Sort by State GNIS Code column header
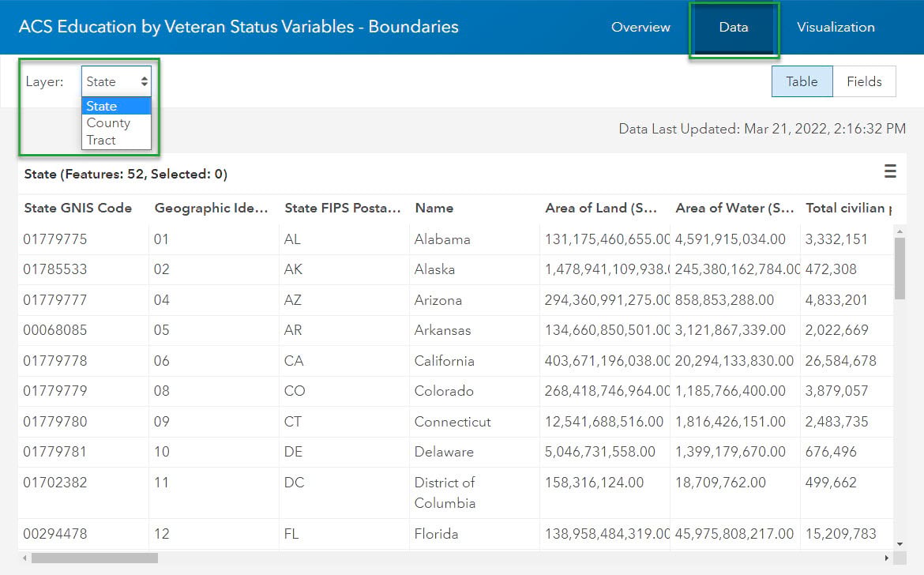This screenshot has width=924, height=575. (77, 208)
